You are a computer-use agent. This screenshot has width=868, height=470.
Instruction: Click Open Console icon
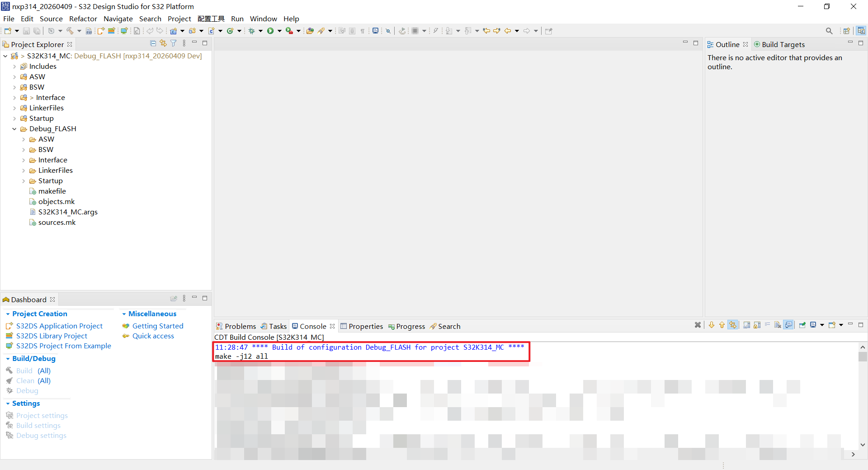pos(832,325)
